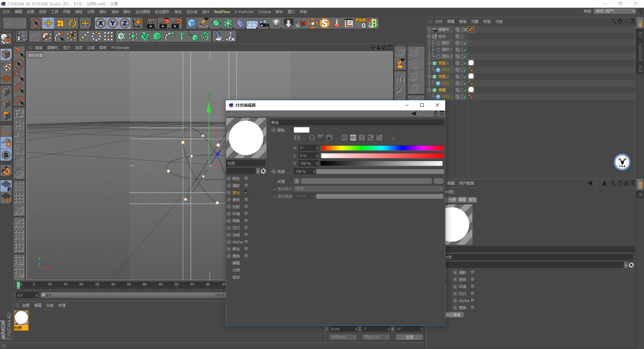Collapse the 克隆.2 cloner tree
Screen dimensions: 644x349
click(x=429, y=77)
